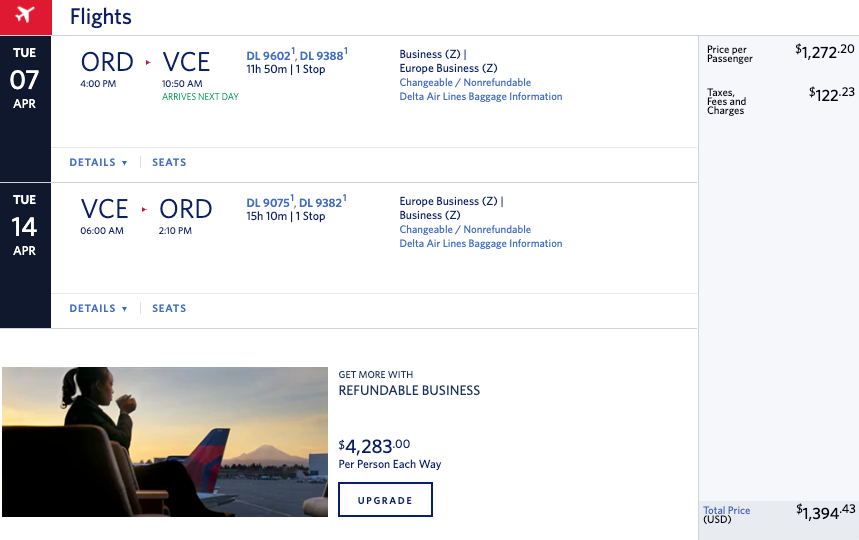Click the DL 9075 flight number link
The width and height of the screenshot is (859, 540).
pos(269,202)
